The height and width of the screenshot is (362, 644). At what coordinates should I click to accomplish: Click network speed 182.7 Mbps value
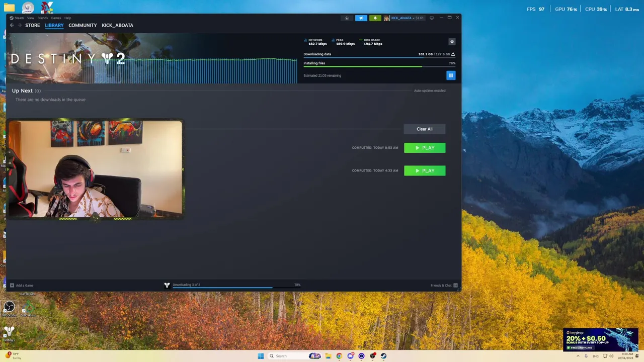click(x=317, y=44)
